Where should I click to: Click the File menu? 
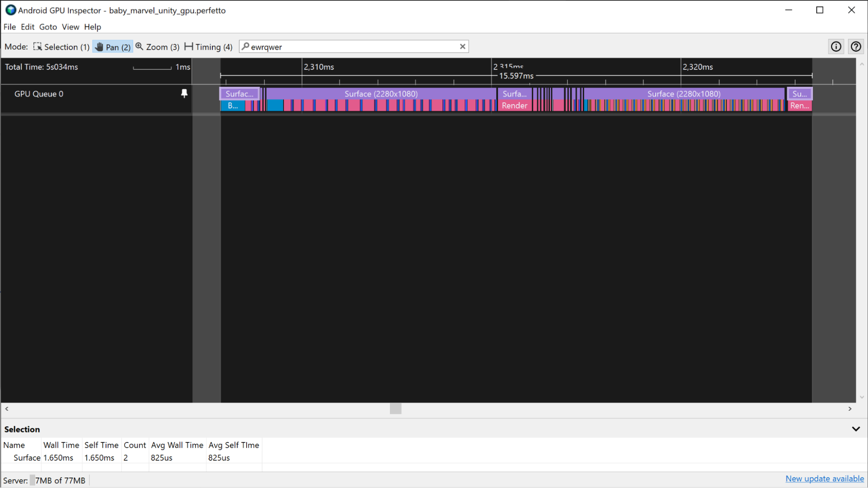point(9,27)
